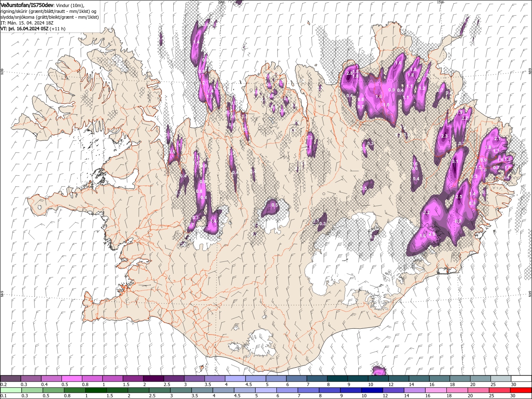Select top legend swatch between 20 and 25

pyautogui.click(x=481, y=379)
